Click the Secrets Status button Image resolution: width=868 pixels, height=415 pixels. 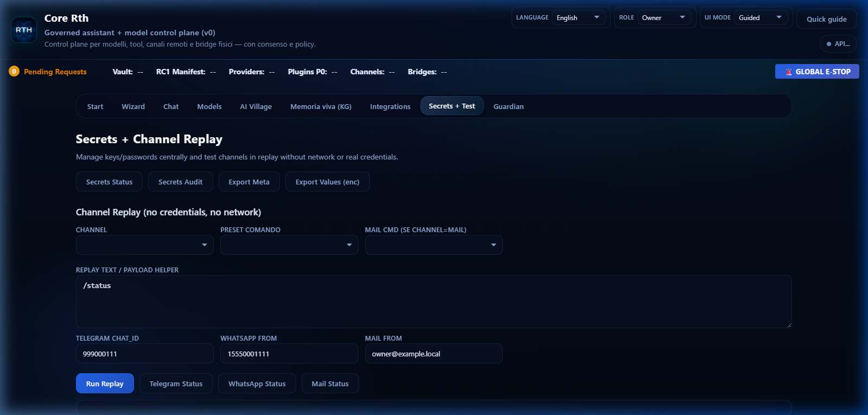pos(109,182)
